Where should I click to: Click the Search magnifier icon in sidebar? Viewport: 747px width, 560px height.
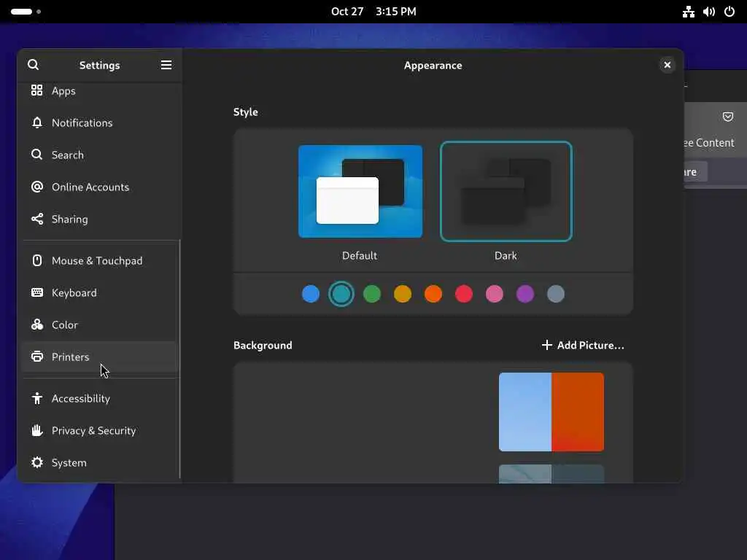(36, 155)
